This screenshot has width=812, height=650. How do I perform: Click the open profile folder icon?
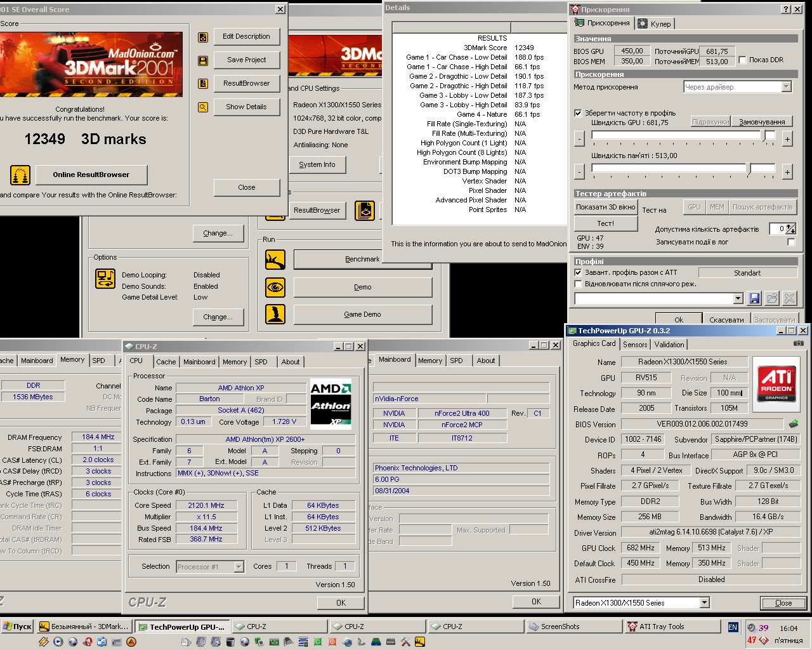[772, 298]
